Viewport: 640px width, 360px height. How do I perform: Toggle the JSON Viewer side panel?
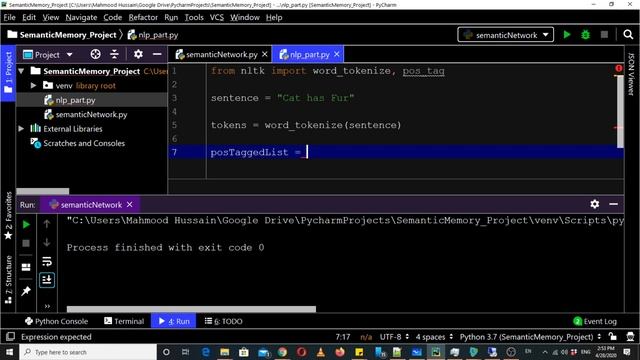[631, 74]
